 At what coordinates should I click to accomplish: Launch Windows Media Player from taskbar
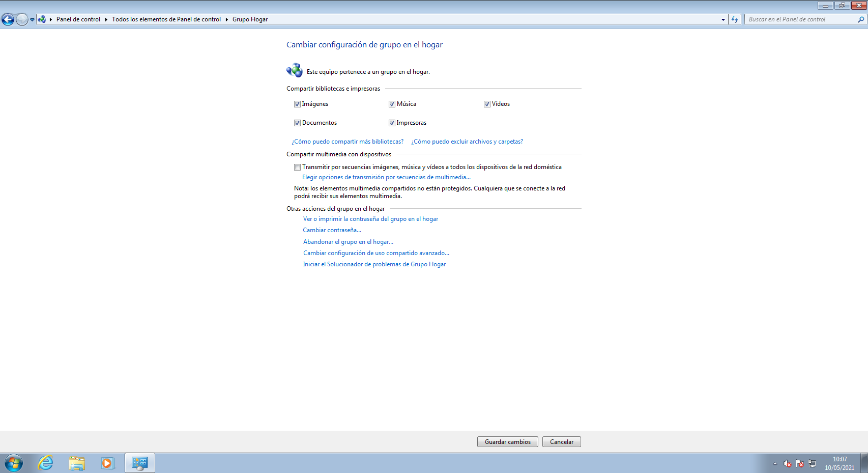tap(107, 463)
